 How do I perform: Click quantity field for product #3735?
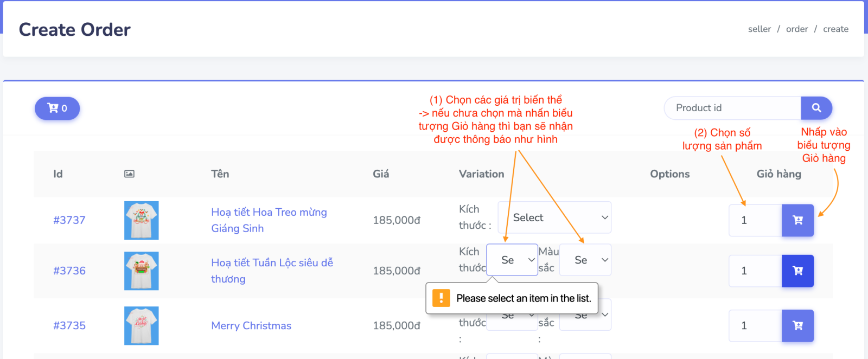755,325
